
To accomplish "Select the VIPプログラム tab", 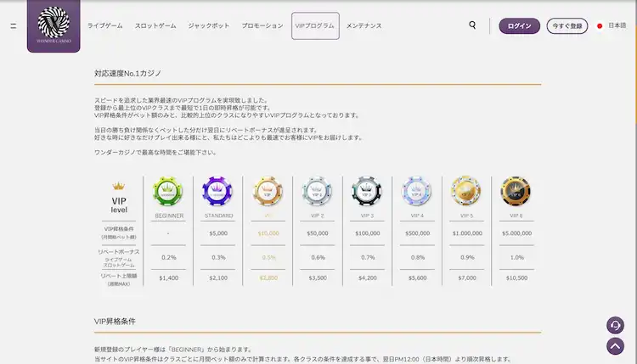I will tap(315, 26).
